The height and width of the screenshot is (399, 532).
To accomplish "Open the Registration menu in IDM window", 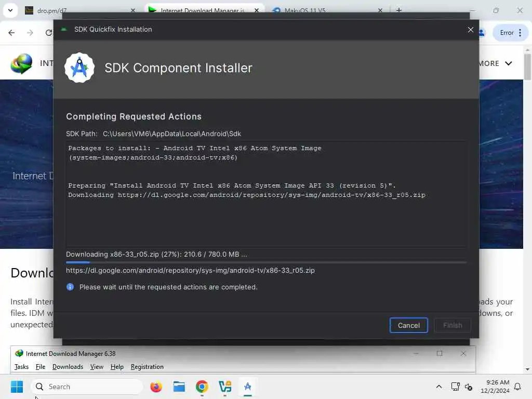I will (x=147, y=367).
